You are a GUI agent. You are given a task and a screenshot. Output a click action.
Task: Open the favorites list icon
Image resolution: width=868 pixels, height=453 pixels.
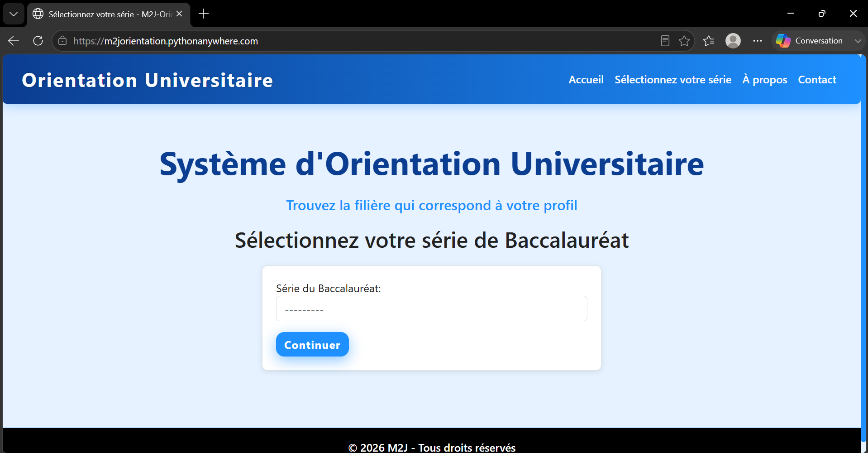click(709, 41)
